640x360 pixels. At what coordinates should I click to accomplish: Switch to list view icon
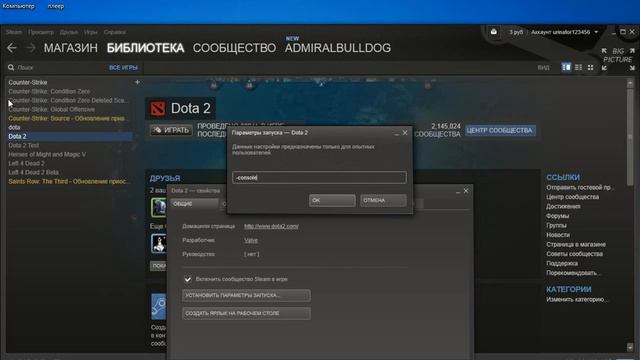[578, 67]
